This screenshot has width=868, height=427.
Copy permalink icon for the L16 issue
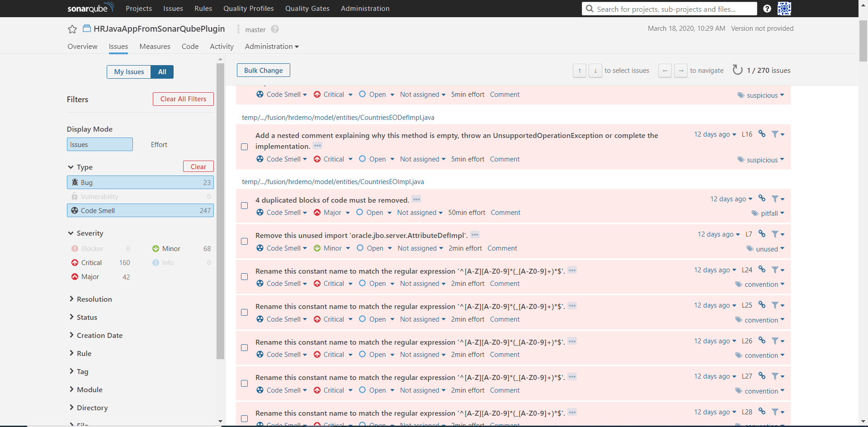(x=762, y=134)
